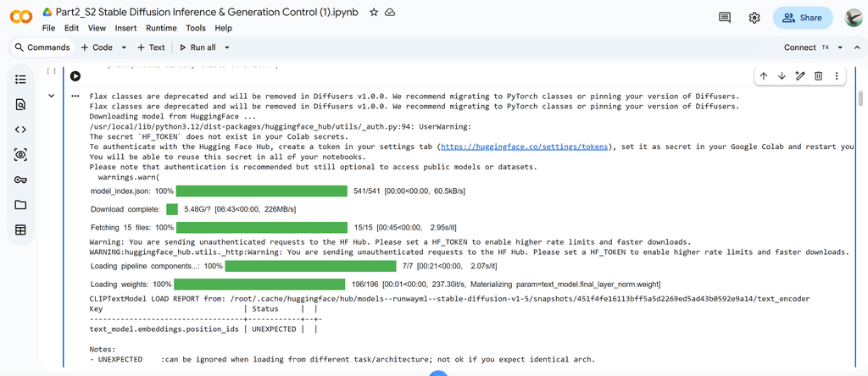This screenshot has width=868, height=376.
Task: Open the Table of contents sidebar panel
Action: pyautogui.click(x=20, y=79)
